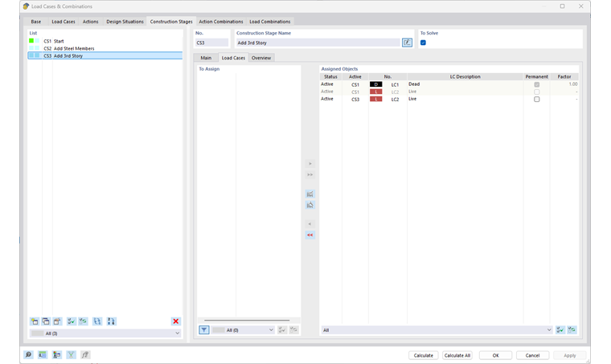611x364 pixels.
Task: Click the LC Description column header
Action: [x=465, y=76]
